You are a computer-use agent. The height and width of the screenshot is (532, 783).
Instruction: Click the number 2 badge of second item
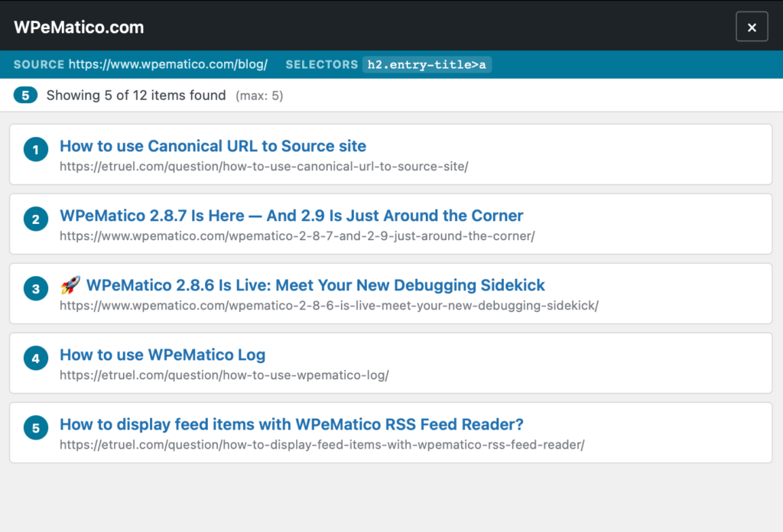(x=36, y=219)
